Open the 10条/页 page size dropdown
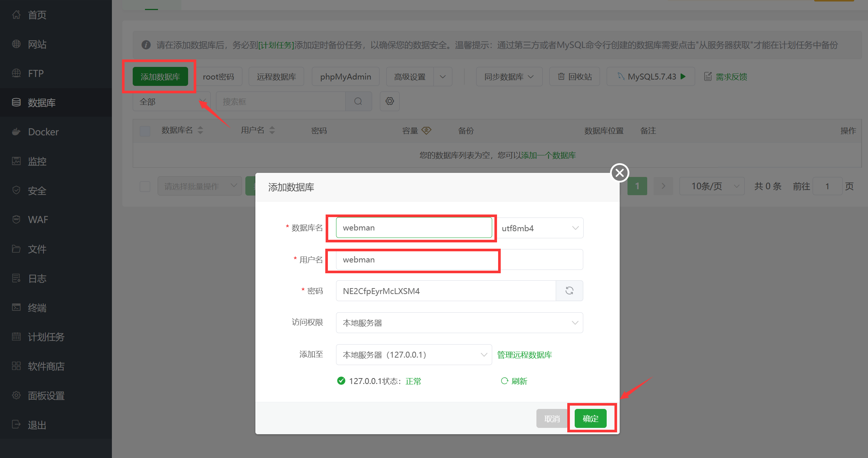Image resolution: width=868 pixels, height=458 pixels. 712,186
